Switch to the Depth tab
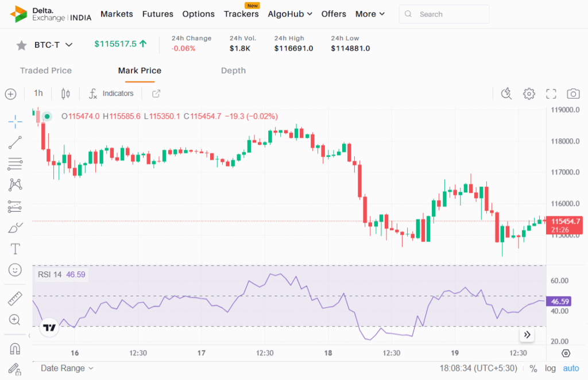Viewport: 588px width, 380px height. coord(233,71)
